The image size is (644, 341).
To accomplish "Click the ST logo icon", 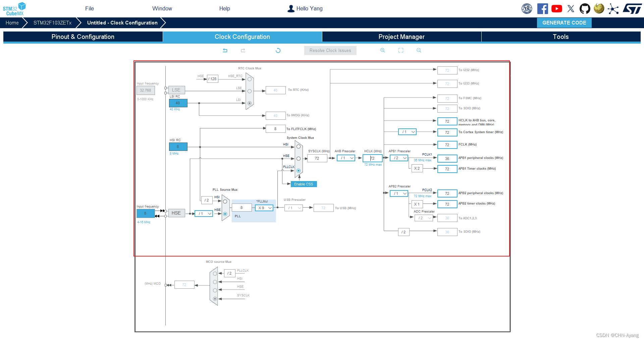I will click(632, 9).
